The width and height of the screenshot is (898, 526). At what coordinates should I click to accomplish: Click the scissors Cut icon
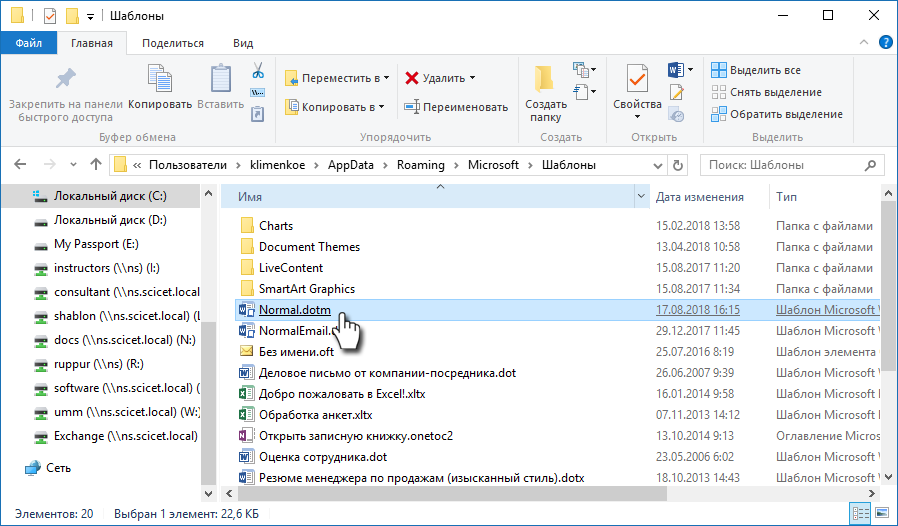pos(258,70)
